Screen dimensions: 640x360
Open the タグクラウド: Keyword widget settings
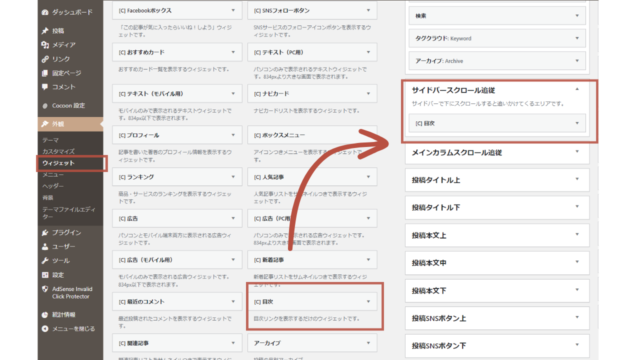[497, 38]
